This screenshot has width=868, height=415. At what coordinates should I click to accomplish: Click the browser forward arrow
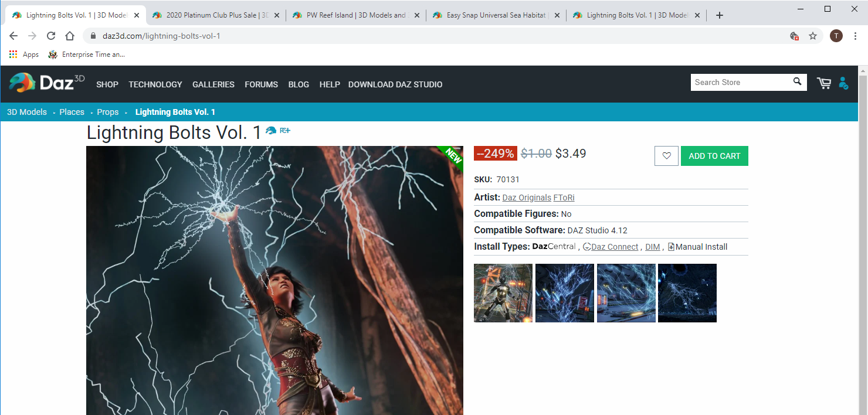[32, 36]
